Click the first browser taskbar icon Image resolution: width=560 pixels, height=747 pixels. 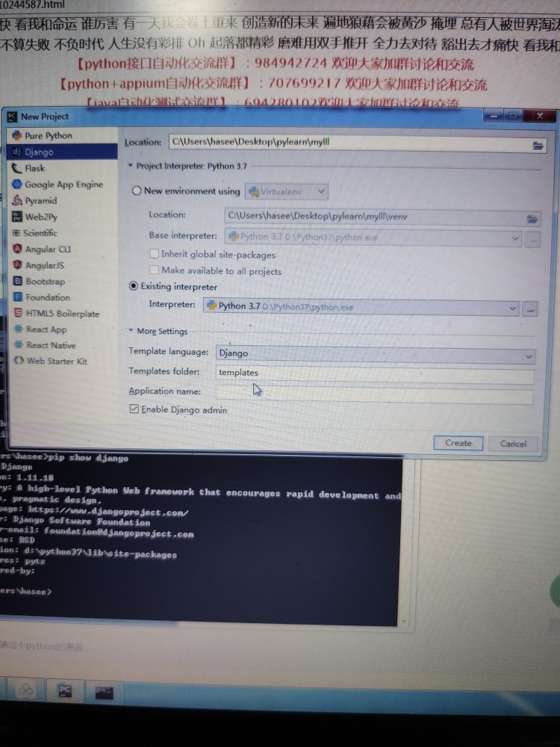coord(26,689)
